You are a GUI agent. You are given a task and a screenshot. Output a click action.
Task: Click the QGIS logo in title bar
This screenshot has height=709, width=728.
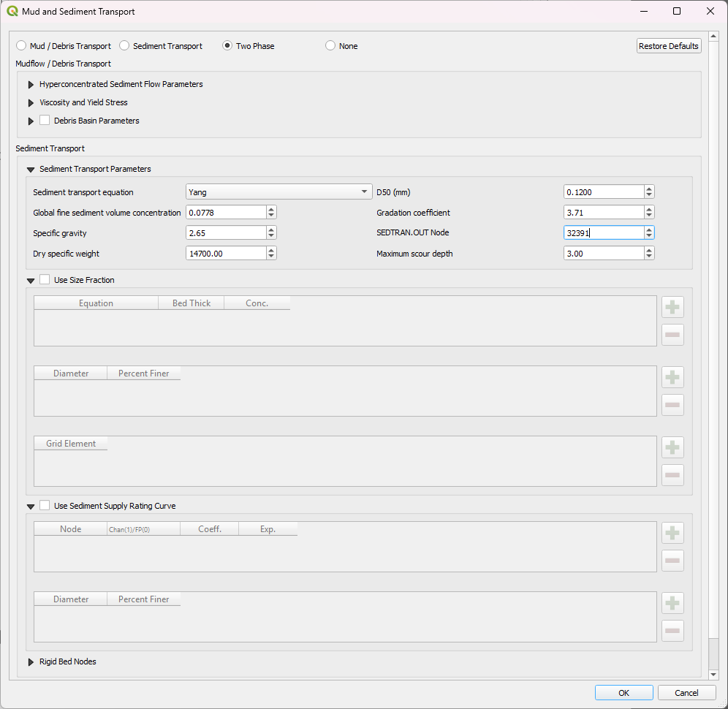12,12
